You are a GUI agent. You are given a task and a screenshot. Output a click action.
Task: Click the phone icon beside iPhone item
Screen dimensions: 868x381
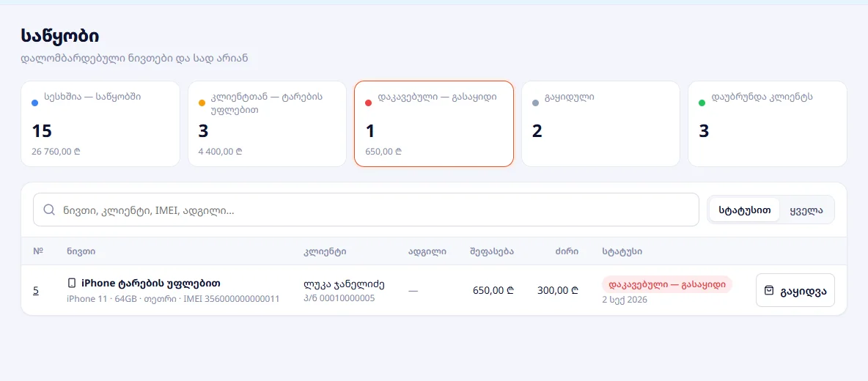pyautogui.click(x=71, y=283)
